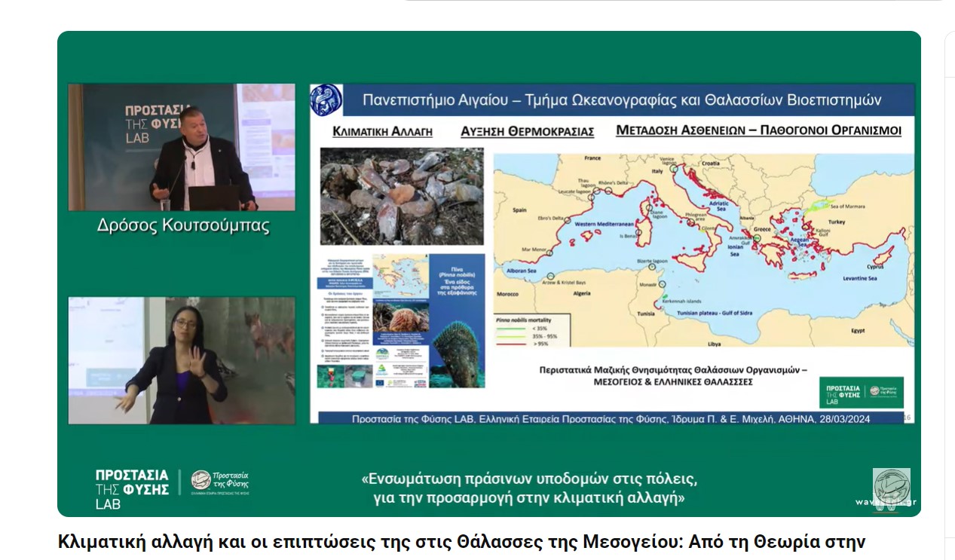This screenshot has width=955, height=560.
Task: Click the sign language interpreter video feed
Action: (182, 360)
